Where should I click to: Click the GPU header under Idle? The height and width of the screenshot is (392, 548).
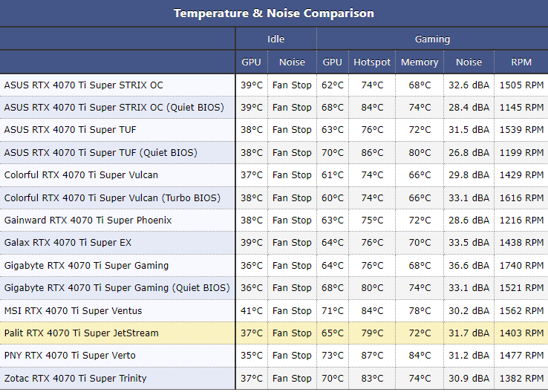coord(252,62)
